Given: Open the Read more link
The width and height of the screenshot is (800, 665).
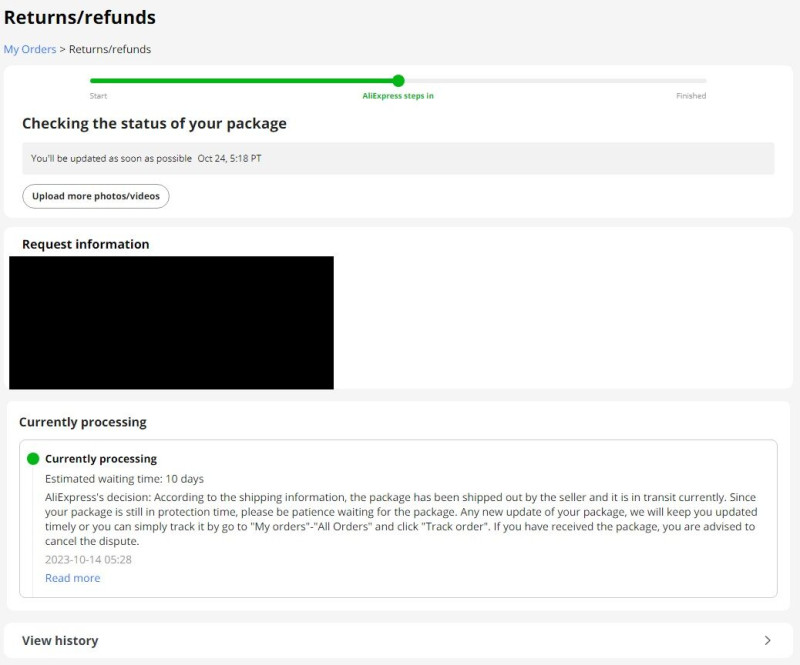Looking at the screenshot, I should pos(72,578).
